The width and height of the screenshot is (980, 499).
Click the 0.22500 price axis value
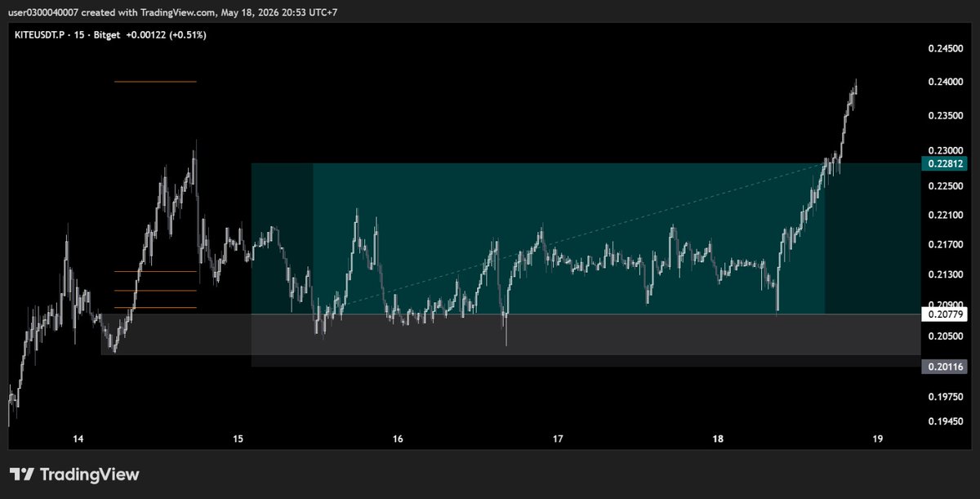946,185
